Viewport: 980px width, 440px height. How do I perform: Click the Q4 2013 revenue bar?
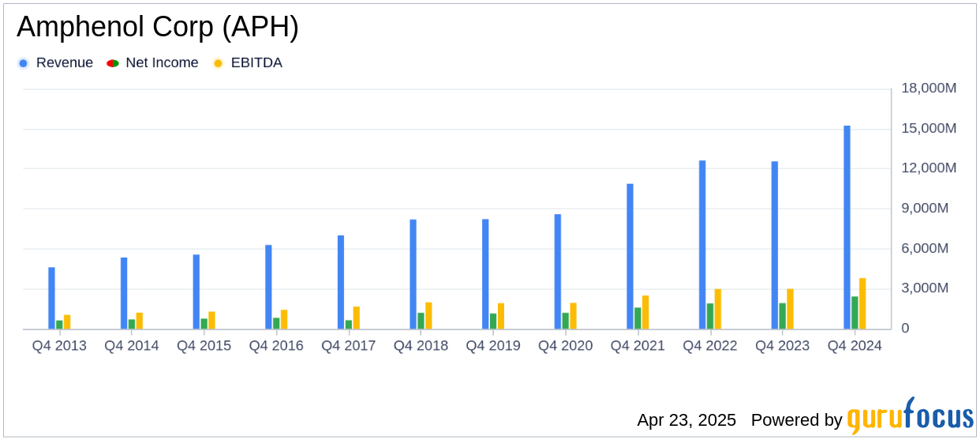click(x=51, y=298)
